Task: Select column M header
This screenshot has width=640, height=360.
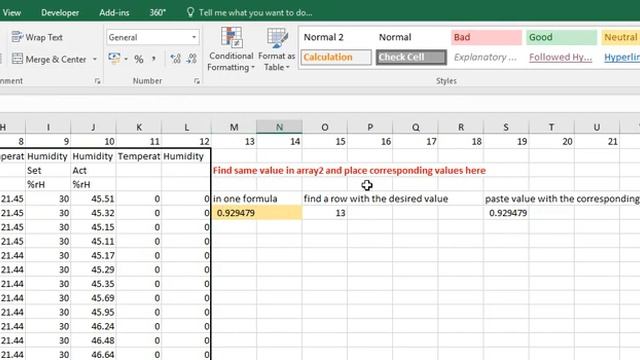Action: [234, 127]
